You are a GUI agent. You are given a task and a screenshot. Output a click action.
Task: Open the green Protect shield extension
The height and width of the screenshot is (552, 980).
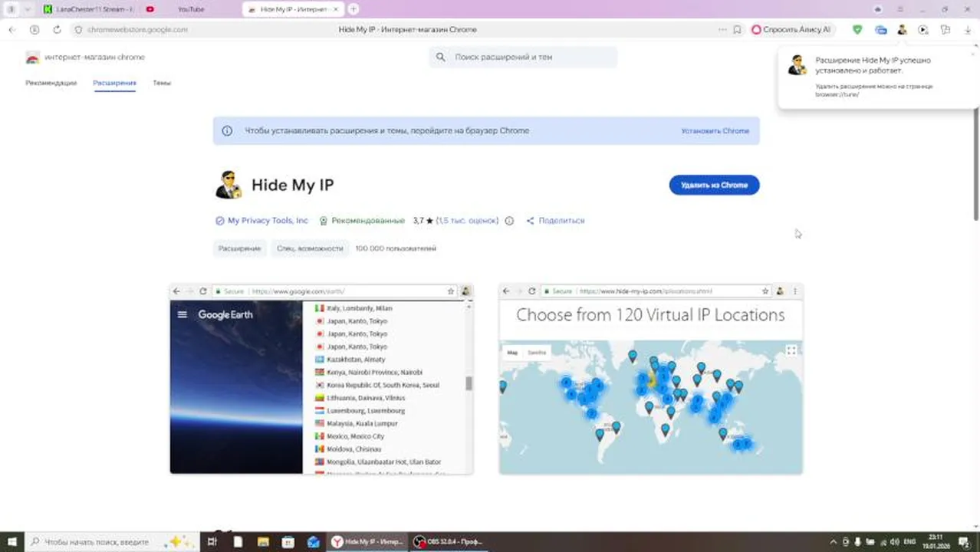857,29
